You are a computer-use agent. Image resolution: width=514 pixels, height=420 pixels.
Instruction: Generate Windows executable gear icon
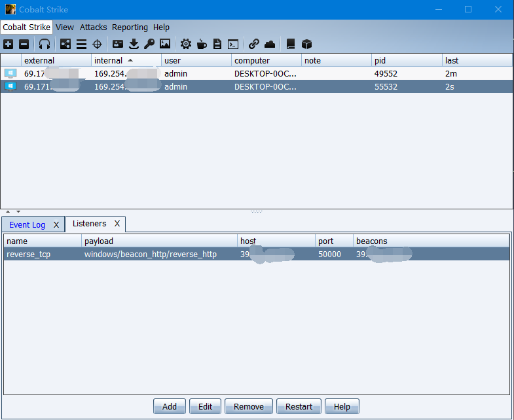186,44
